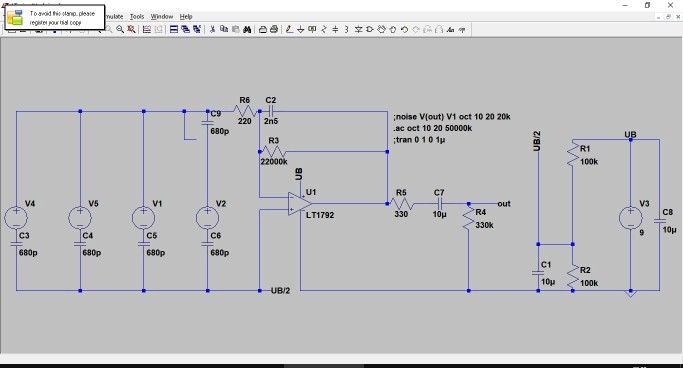The height and width of the screenshot is (368, 683).
Task: Pick the Diode component tool
Action: point(358,30)
